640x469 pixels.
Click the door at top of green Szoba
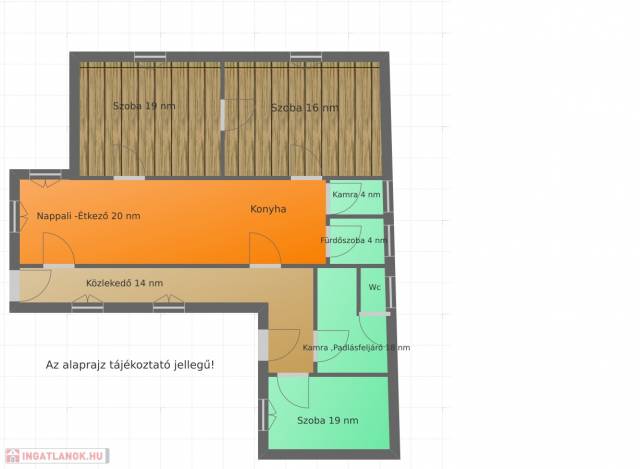point(293,388)
